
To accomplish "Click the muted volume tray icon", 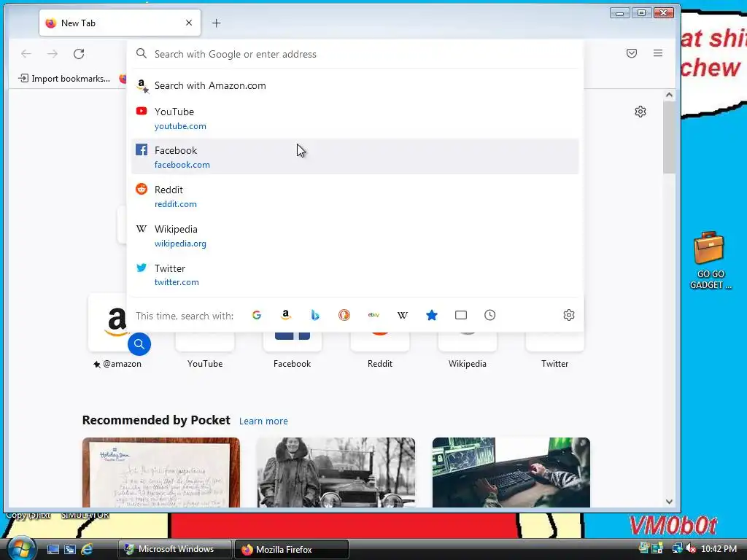I will pyautogui.click(x=691, y=548).
